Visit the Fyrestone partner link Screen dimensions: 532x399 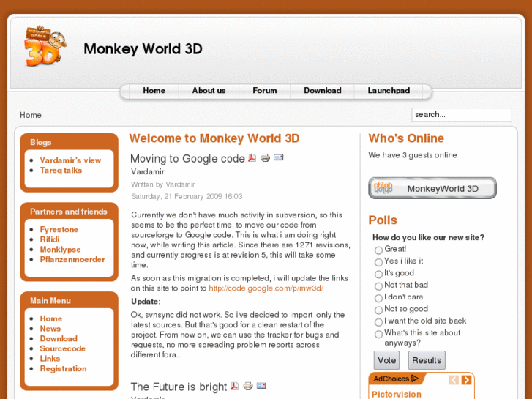(x=59, y=230)
